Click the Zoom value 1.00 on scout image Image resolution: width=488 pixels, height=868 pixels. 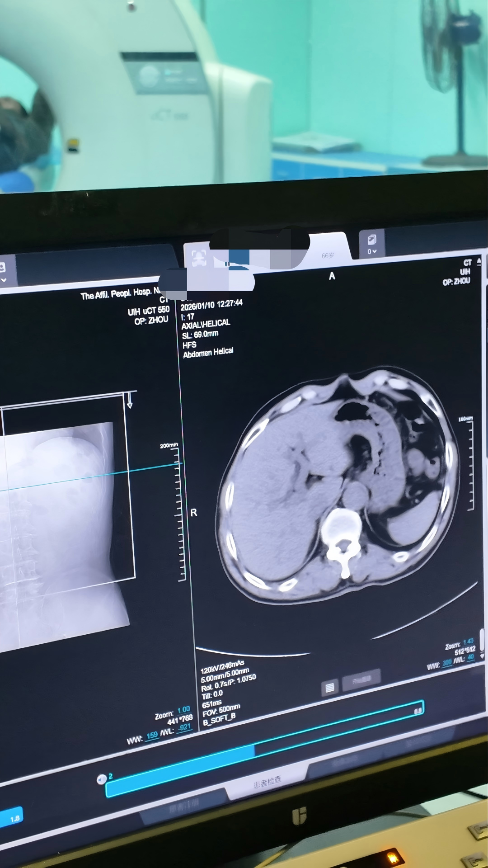(183, 710)
